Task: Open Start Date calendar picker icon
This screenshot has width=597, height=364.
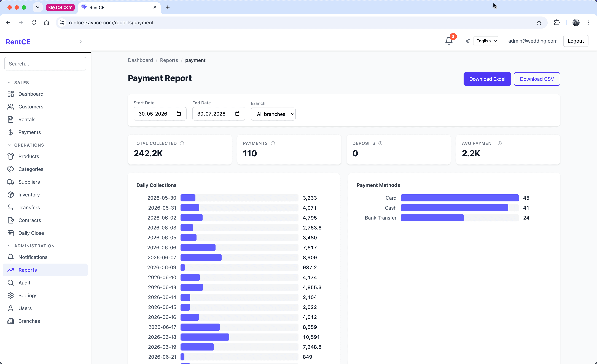Action: point(179,114)
